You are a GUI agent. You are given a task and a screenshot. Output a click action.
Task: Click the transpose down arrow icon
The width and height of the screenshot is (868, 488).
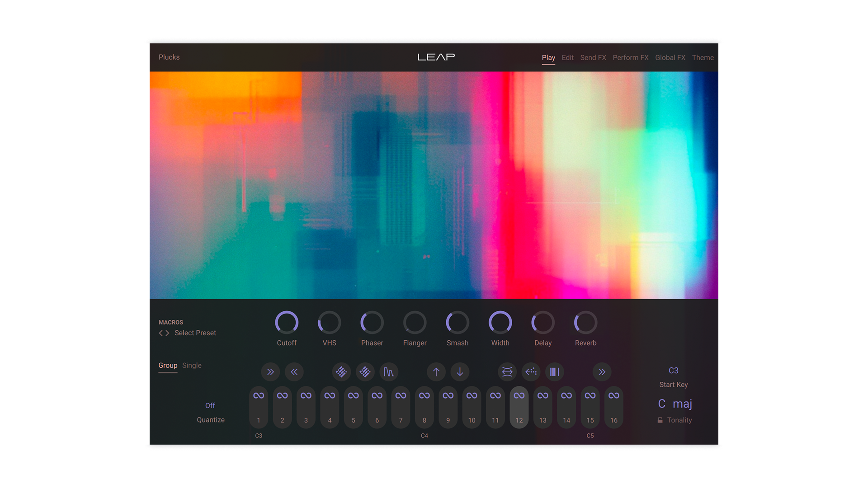(460, 372)
